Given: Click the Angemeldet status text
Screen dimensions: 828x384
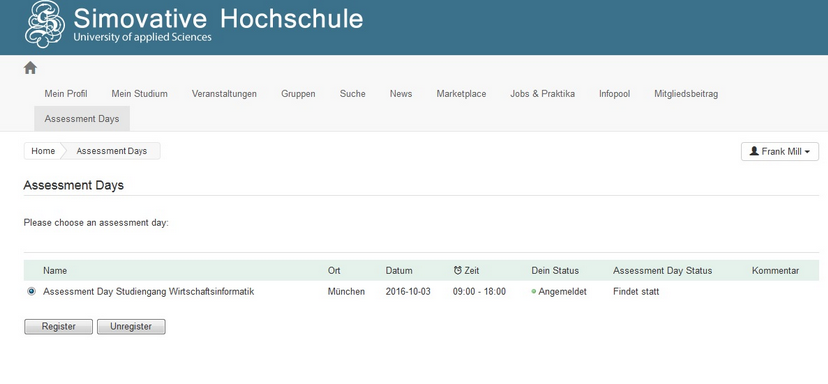Looking at the screenshot, I should pyautogui.click(x=562, y=291).
